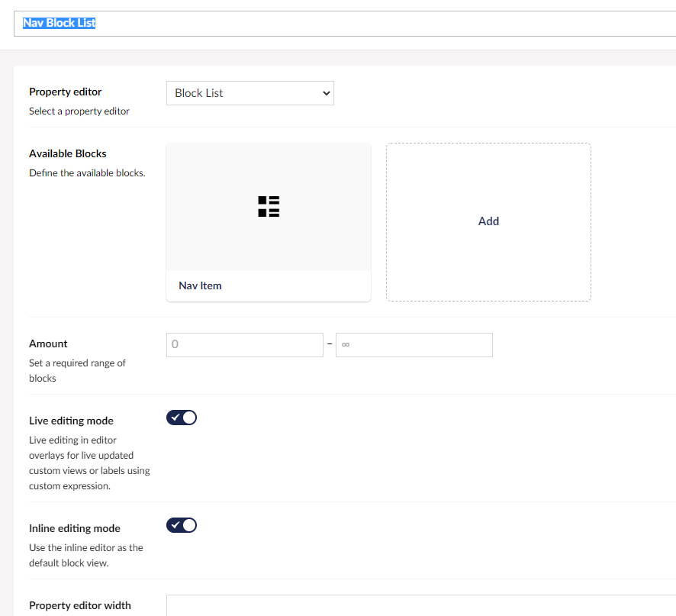This screenshot has width=676, height=616.
Task: Click the Nav Block List name field
Action: pyautogui.click(x=345, y=24)
